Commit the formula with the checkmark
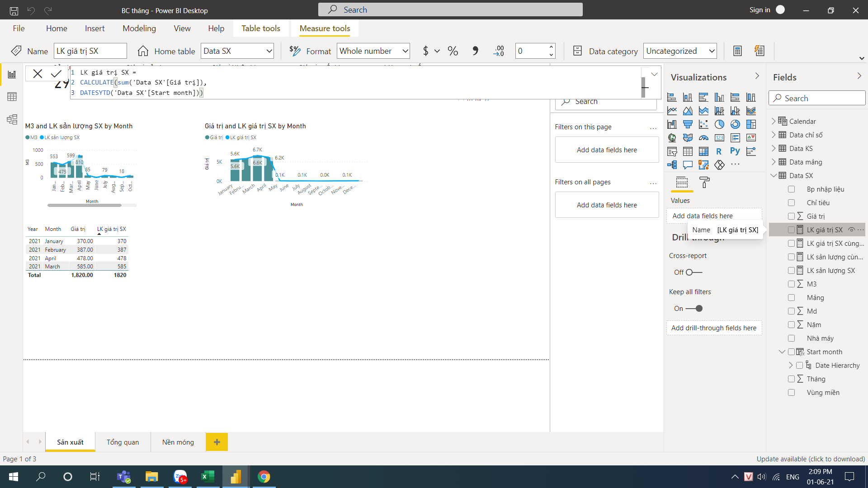 click(56, 74)
